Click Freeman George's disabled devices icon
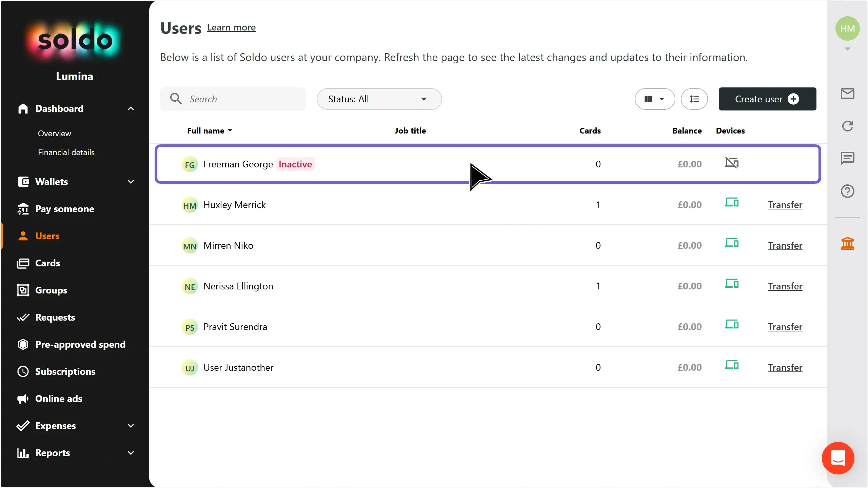This screenshot has width=868, height=488. [732, 163]
